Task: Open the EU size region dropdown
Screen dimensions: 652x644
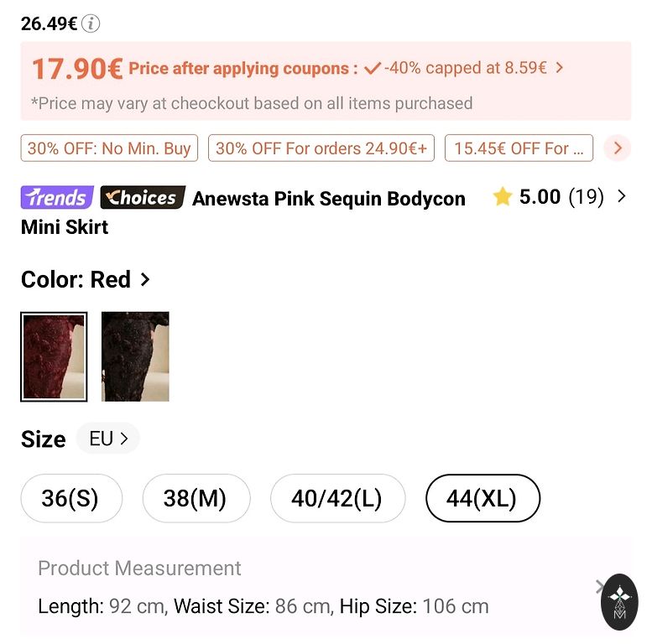Action: (108, 439)
